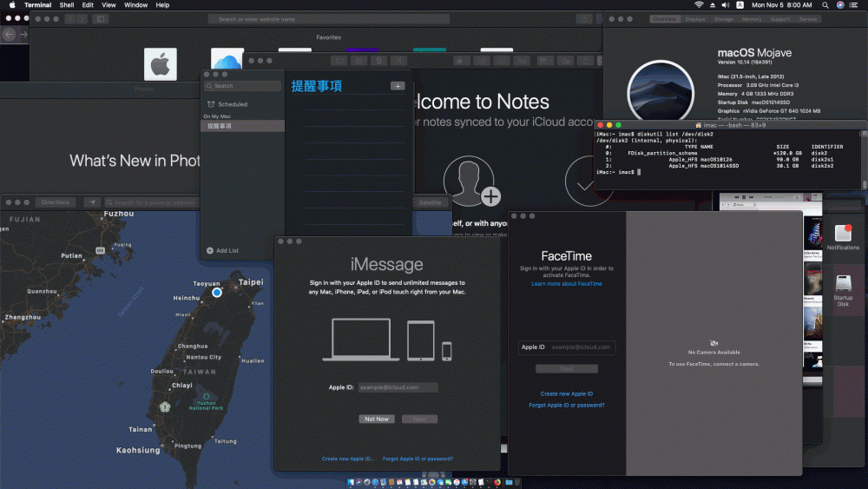
Task: Click the Notes add people icon
Action: [x=565, y=61]
